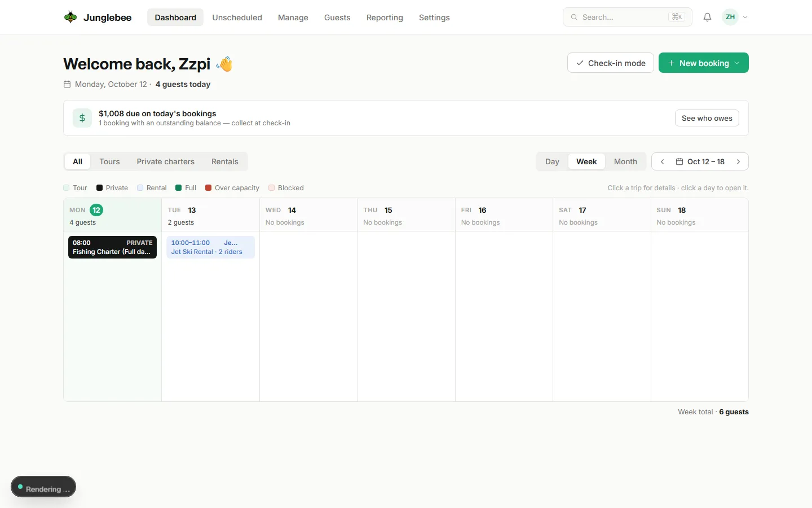
Task: Show All booking types tab
Action: point(78,161)
